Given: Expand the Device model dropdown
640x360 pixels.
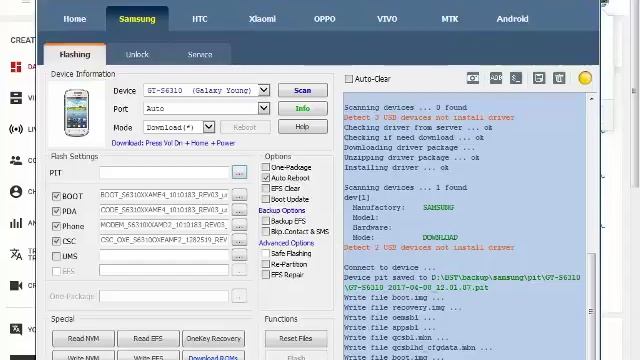Looking at the screenshot, I should (x=264, y=90).
